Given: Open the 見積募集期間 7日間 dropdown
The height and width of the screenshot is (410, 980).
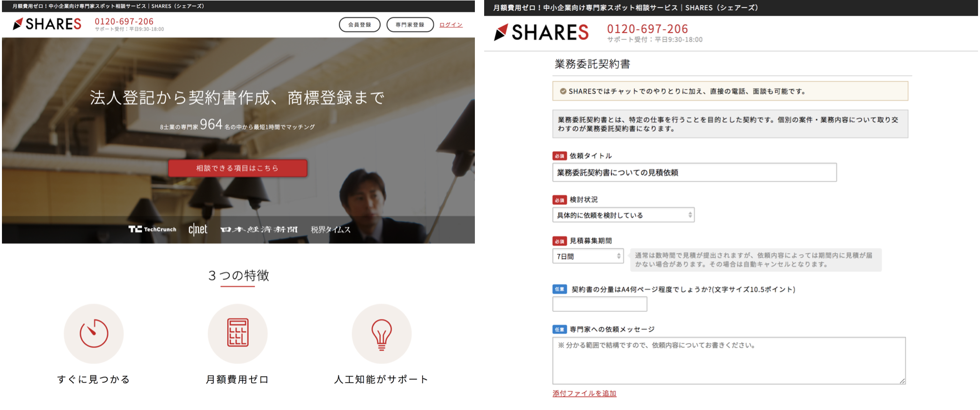Looking at the screenshot, I should pyautogui.click(x=588, y=256).
